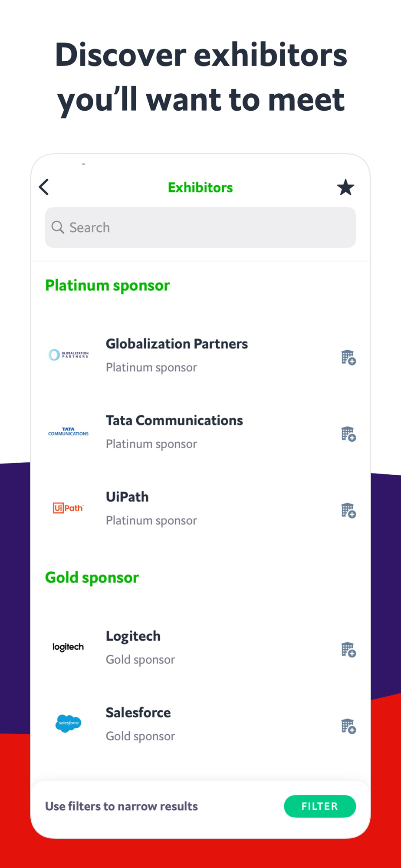The width and height of the screenshot is (401, 868).
Task: Open the Logitech exhibitor entry
Action: point(133,636)
